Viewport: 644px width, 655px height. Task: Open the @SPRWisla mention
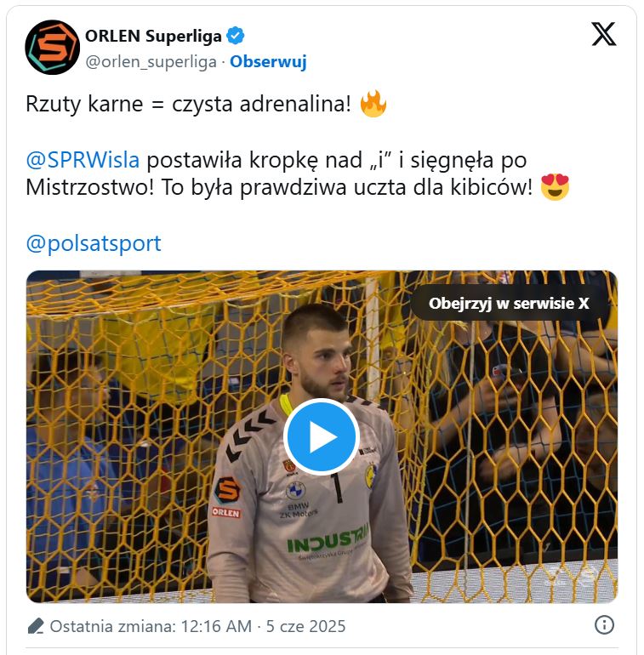[x=83, y=160]
